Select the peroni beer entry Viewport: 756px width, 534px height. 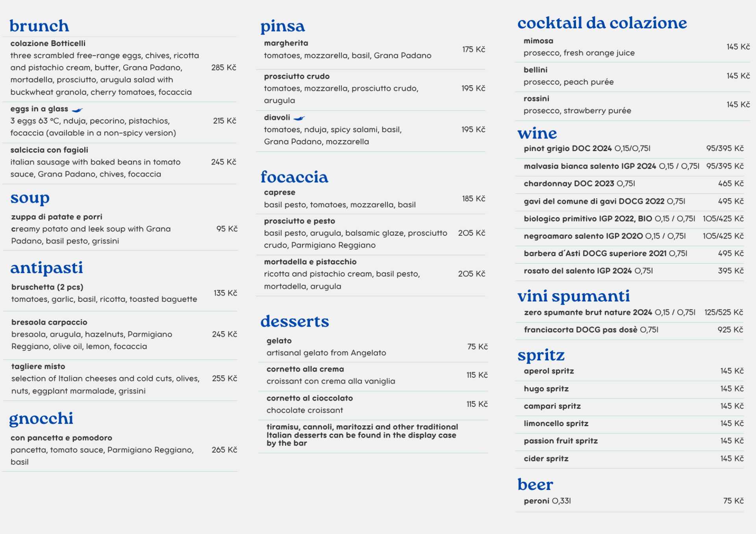pos(547,501)
